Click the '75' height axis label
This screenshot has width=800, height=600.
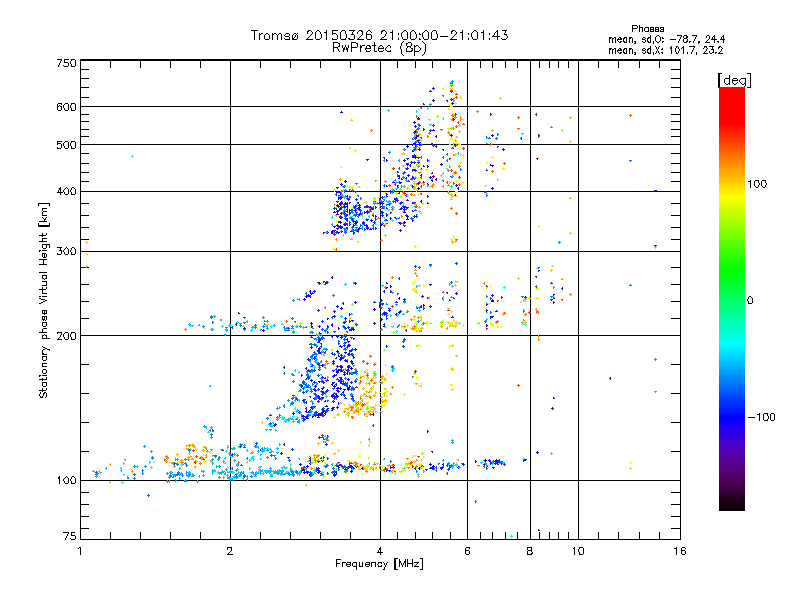pos(70,536)
